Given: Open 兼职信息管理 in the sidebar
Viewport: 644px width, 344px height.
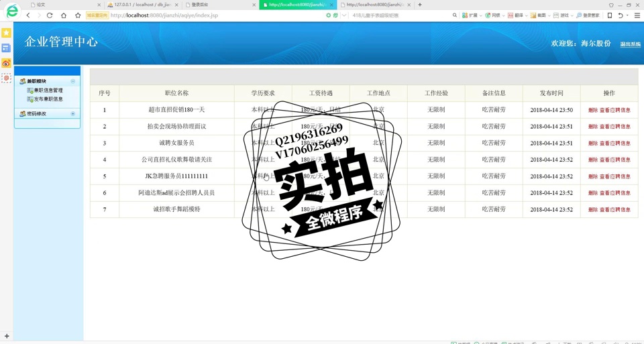Looking at the screenshot, I should (x=48, y=91).
